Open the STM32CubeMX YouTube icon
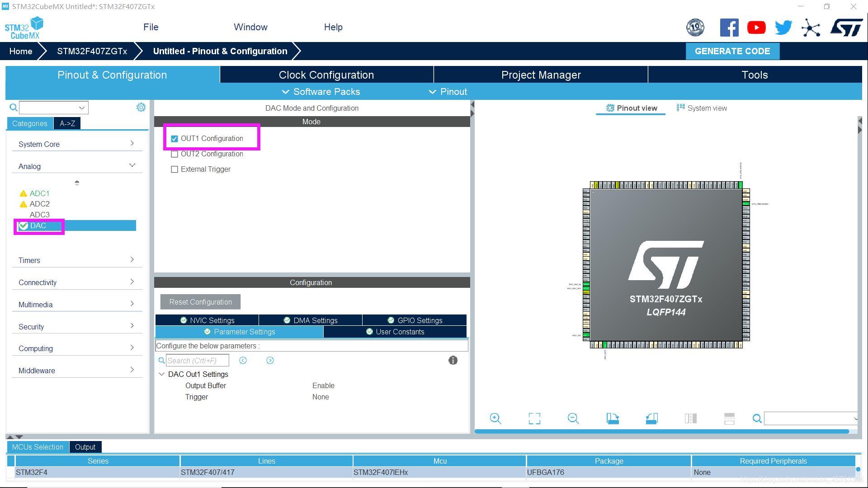This screenshot has height=488, width=868. (756, 27)
